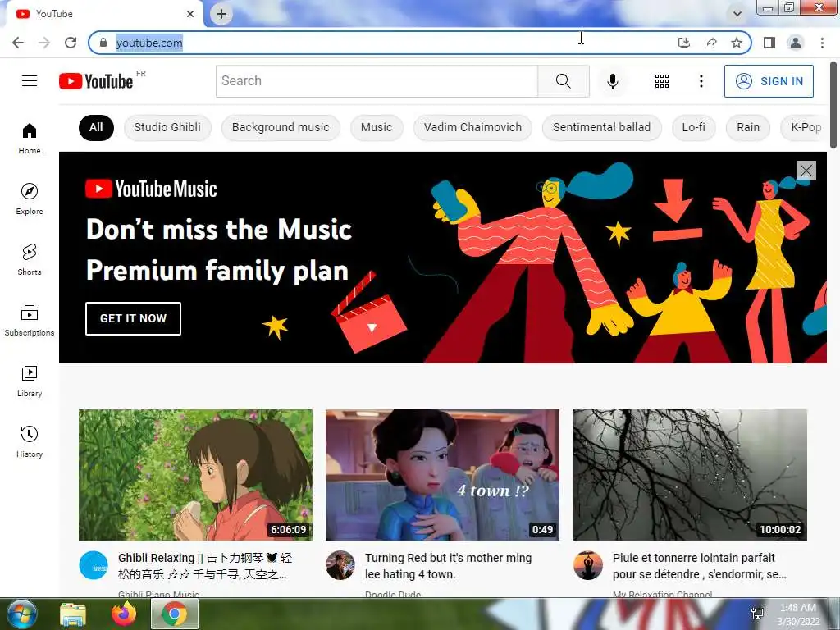The height and width of the screenshot is (630, 840).
Task: Open Library in the sidebar
Action: click(x=30, y=381)
